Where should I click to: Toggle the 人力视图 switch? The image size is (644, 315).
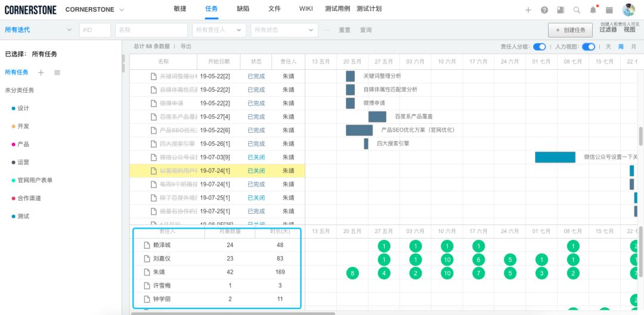click(588, 47)
